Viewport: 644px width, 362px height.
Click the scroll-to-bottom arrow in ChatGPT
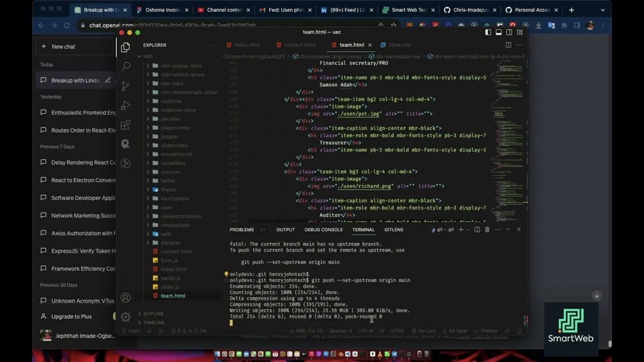coord(597,296)
